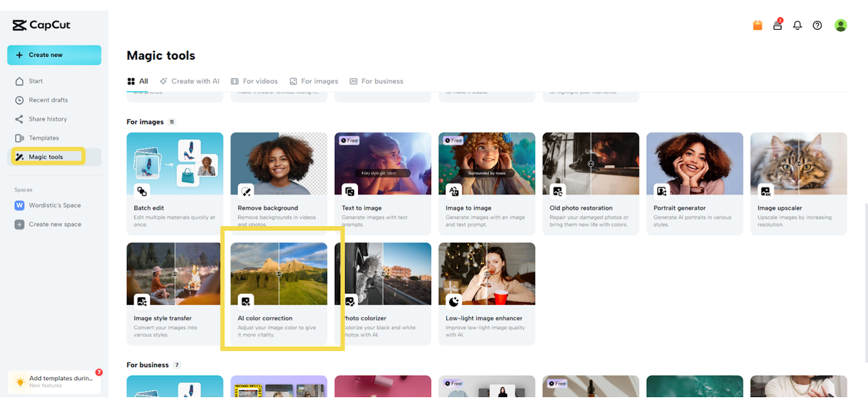Viewport: 868px width, 408px height.
Task: Open the tasks icon with the red badge
Action: tap(778, 25)
